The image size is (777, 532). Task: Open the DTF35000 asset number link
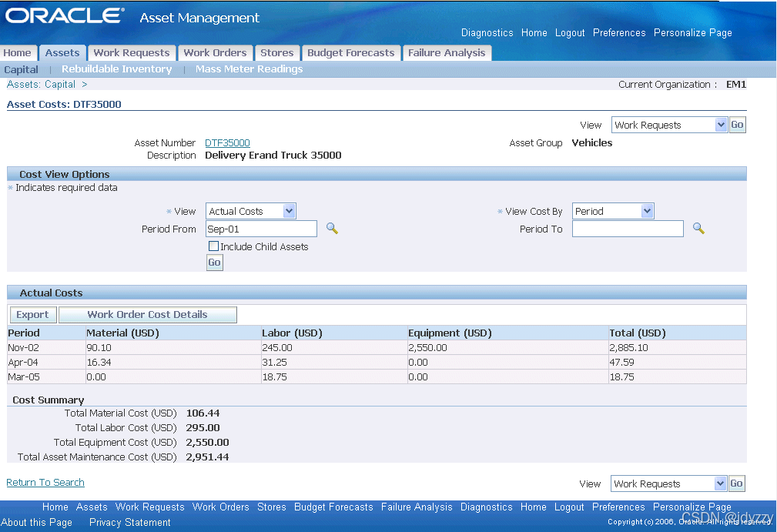(x=227, y=142)
